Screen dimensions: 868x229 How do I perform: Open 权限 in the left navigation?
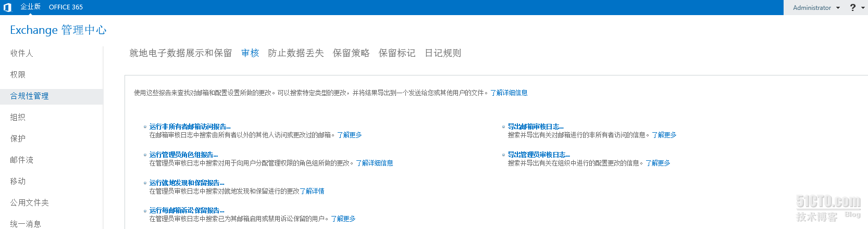tap(18, 74)
